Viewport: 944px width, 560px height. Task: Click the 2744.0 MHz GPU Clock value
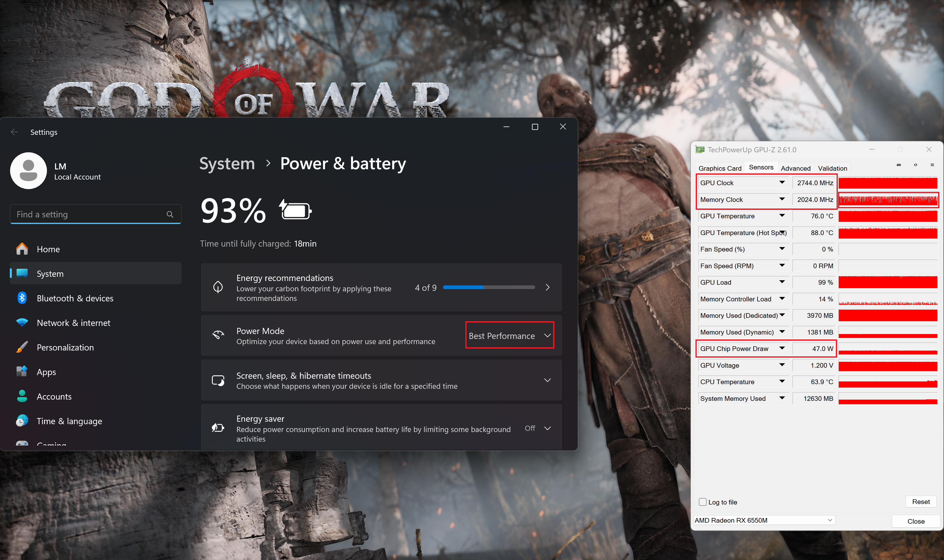(x=814, y=183)
